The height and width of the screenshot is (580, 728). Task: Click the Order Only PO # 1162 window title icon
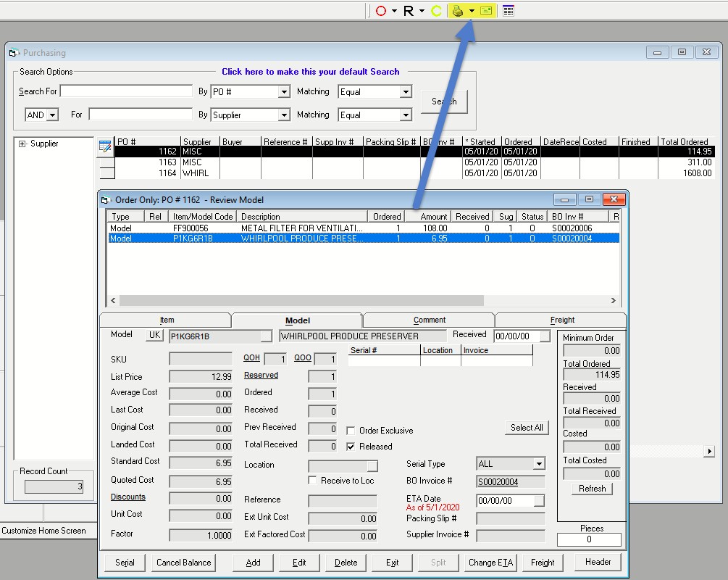[105, 200]
